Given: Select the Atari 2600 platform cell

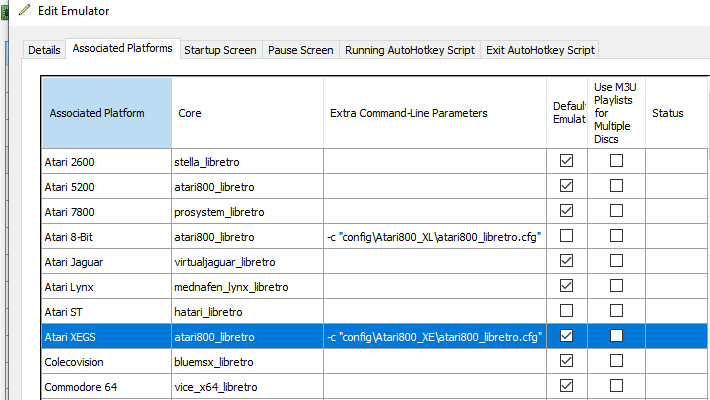Looking at the screenshot, I should (x=107, y=162).
